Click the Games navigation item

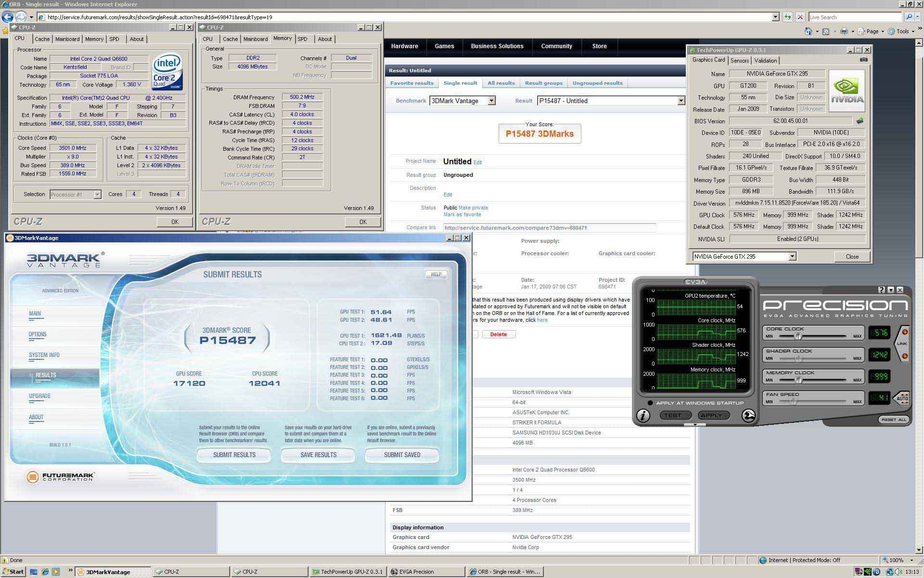pyautogui.click(x=444, y=46)
